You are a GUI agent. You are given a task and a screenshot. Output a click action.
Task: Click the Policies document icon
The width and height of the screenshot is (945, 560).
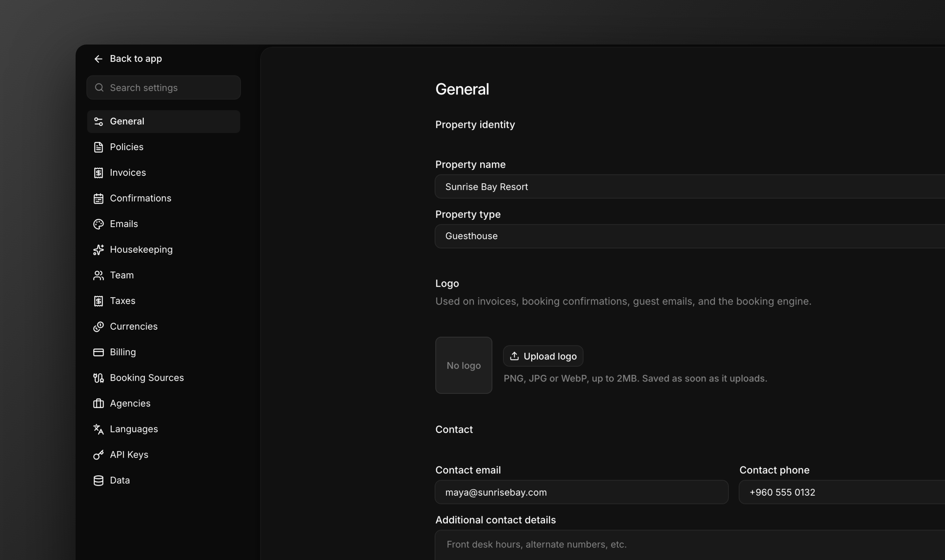pyautogui.click(x=98, y=147)
